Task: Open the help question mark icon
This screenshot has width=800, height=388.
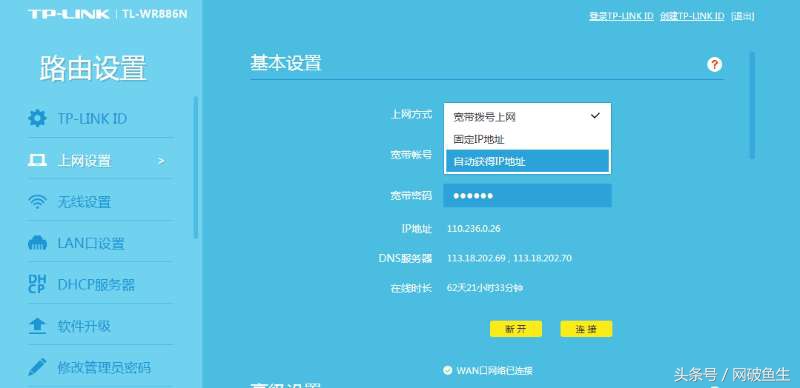Action: click(x=714, y=65)
